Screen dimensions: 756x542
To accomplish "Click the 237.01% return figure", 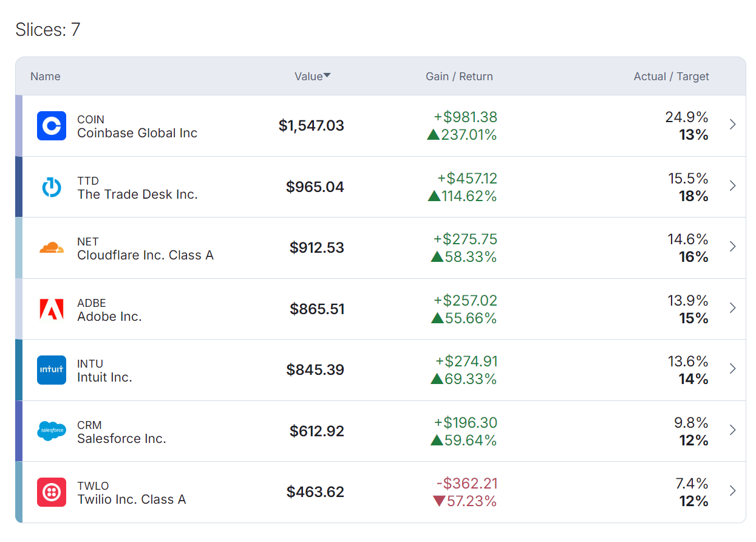I will [469, 135].
